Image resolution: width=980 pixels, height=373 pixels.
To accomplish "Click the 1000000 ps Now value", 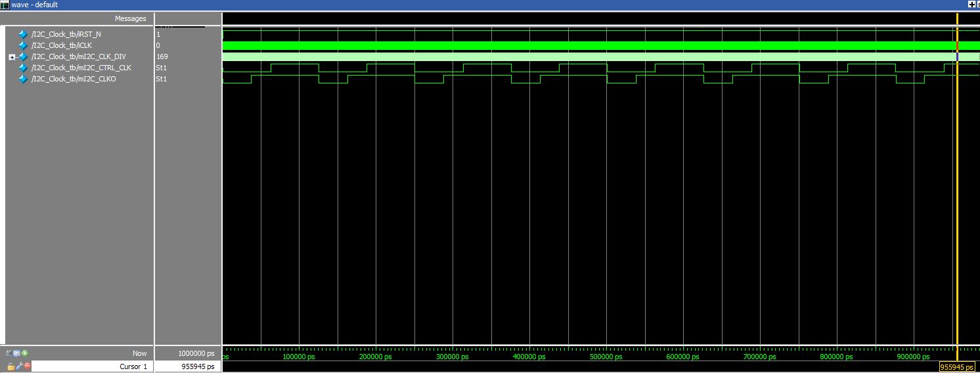I will 196,353.
